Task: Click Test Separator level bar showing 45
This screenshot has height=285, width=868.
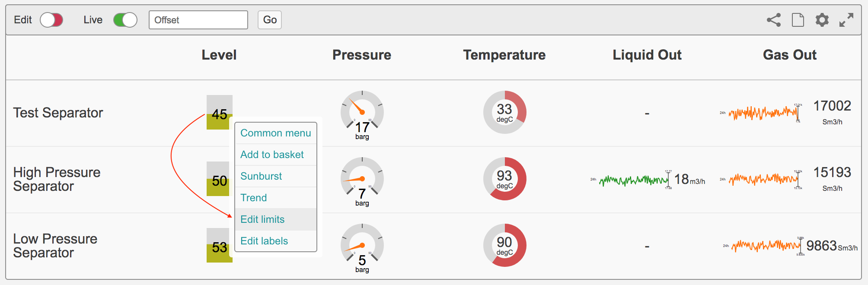Action: point(220,112)
